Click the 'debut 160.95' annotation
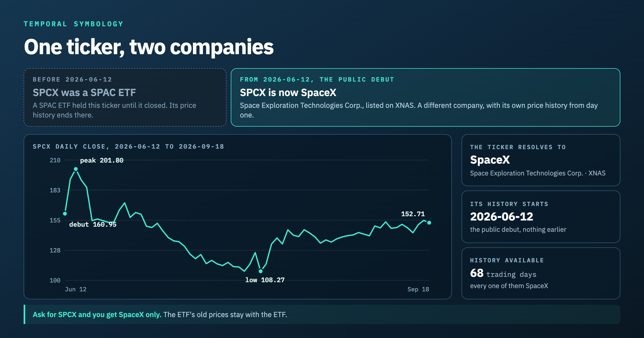 pos(93,225)
